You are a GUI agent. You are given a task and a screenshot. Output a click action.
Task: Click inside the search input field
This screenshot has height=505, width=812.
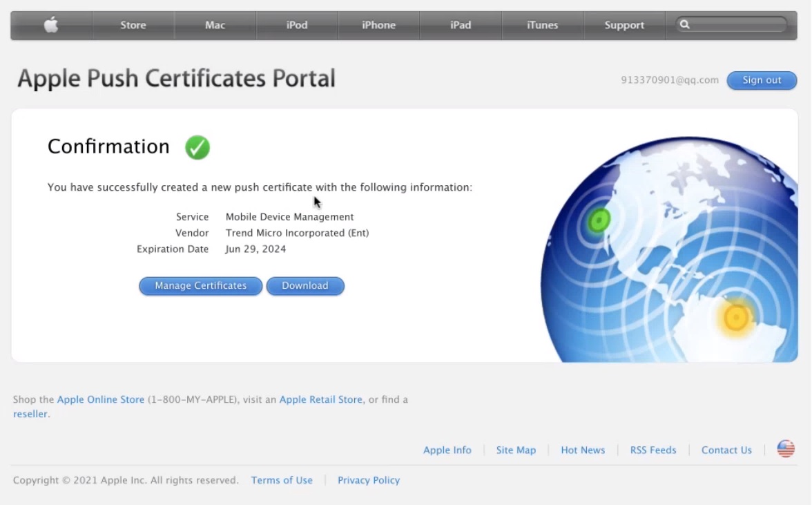pos(732,23)
